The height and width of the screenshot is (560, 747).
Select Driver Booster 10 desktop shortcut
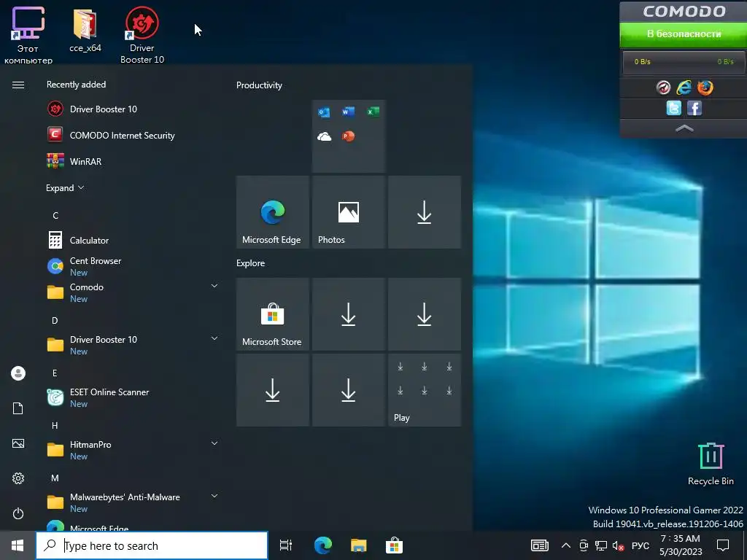142,35
